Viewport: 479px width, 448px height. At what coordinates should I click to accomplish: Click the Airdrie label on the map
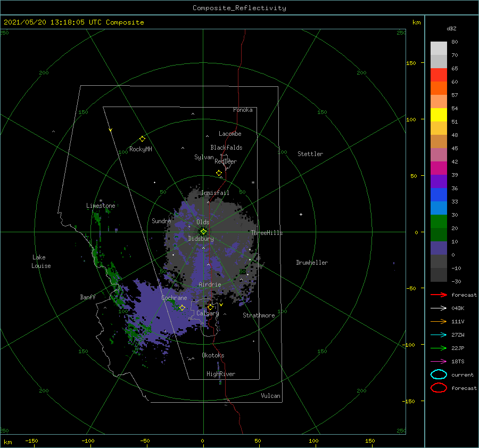210,284
